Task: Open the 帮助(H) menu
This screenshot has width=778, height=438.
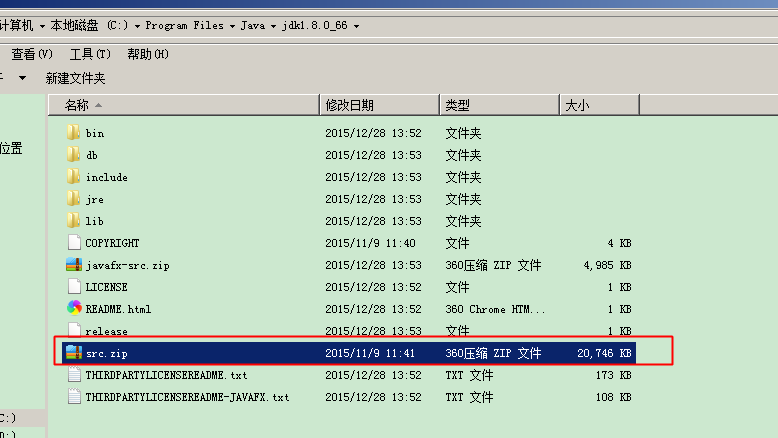Action: 148,54
